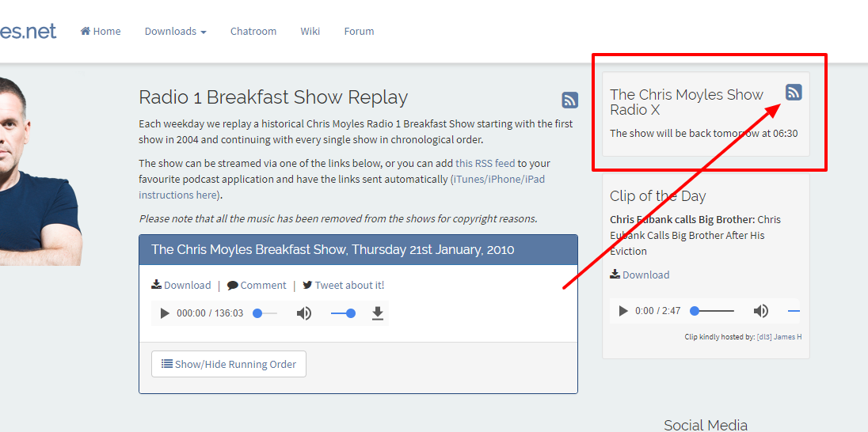Open the Chatroom page
868x432 pixels.
pos(253,32)
